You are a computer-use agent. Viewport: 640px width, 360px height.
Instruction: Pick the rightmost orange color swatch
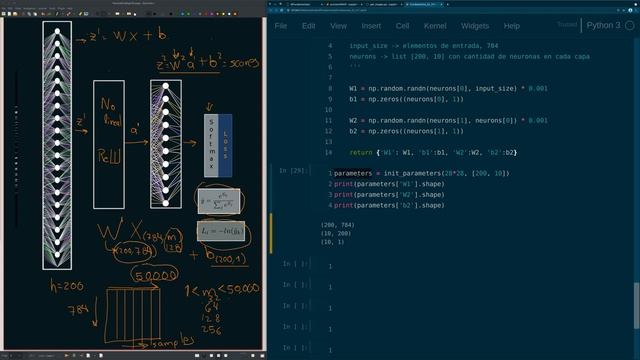[235, 14]
